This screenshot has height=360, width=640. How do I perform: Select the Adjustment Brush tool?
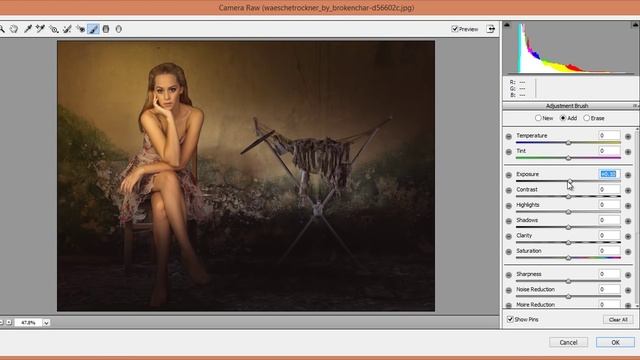click(x=93, y=29)
